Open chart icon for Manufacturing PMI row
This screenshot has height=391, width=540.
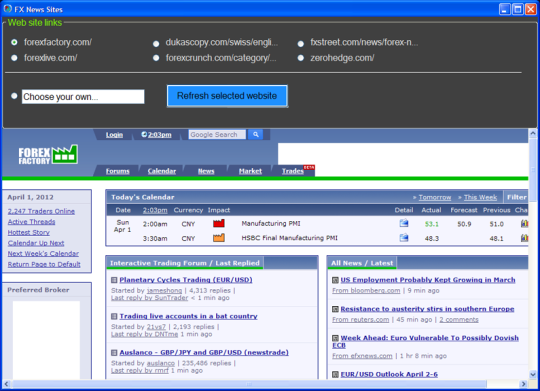[x=525, y=224]
